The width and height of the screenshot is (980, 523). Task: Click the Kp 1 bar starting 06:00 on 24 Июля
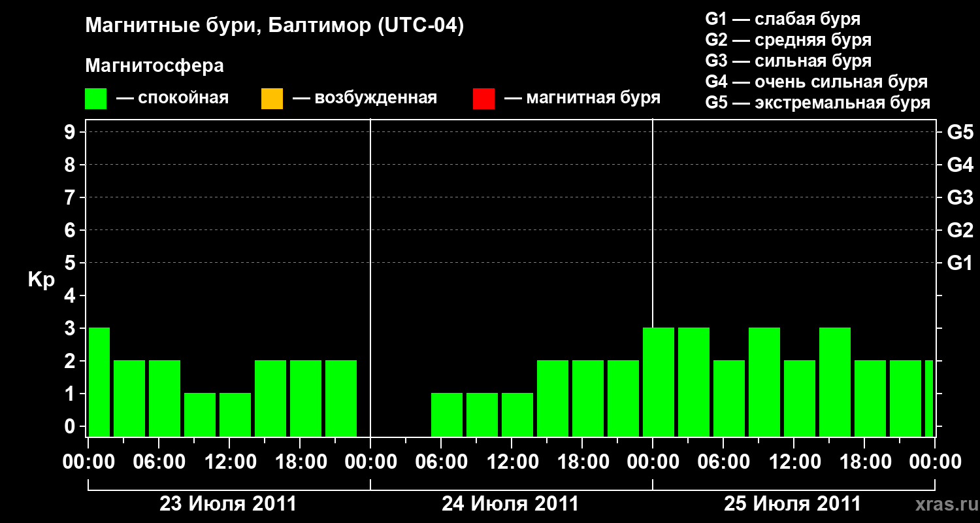click(447, 414)
